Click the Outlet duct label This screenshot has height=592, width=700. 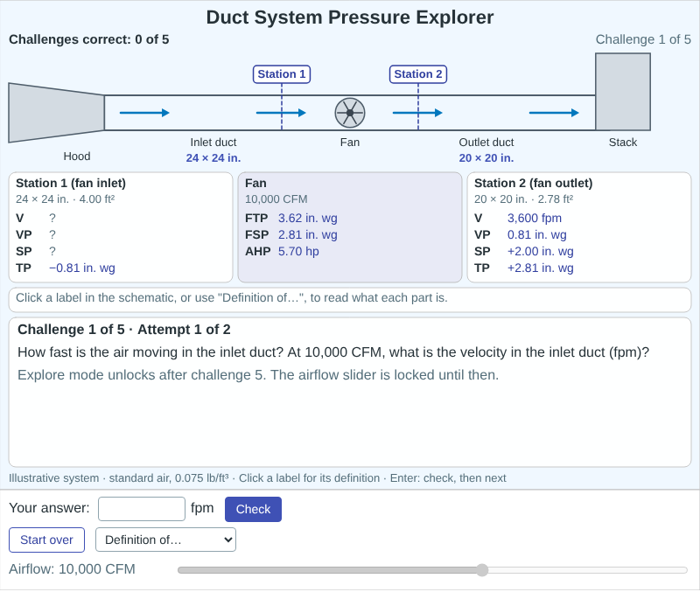(486, 143)
